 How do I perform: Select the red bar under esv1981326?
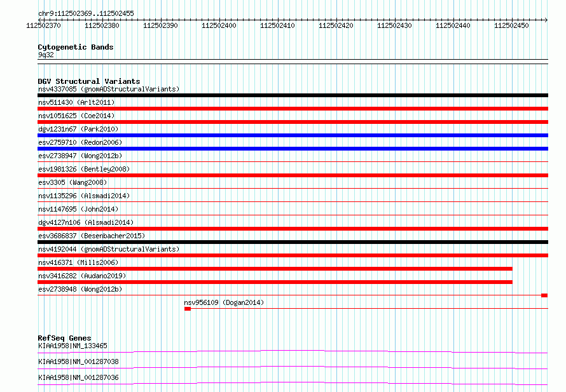(x=293, y=175)
